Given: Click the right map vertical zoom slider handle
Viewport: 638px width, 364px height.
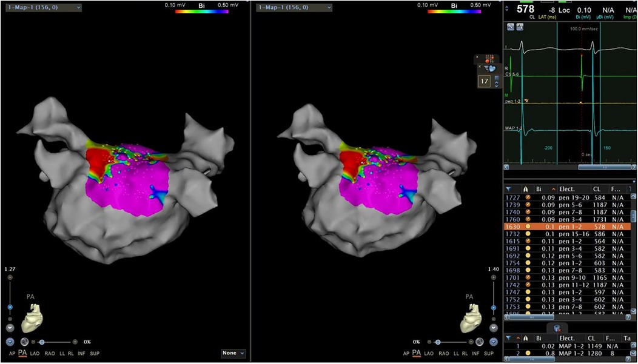Looking at the screenshot, I should pos(494,308).
